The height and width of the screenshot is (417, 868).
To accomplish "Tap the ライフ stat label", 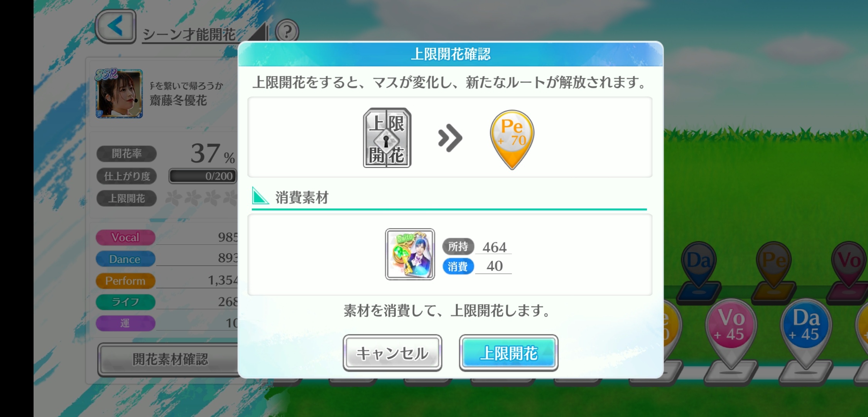I will (x=125, y=302).
